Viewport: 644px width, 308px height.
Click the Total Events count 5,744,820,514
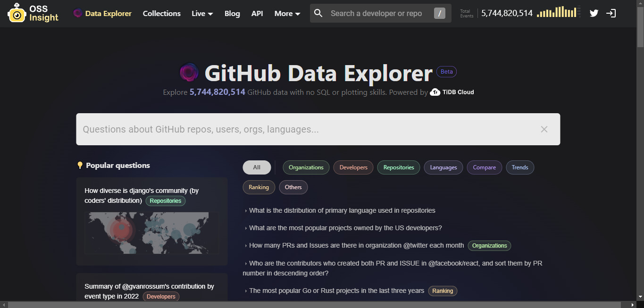tap(507, 13)
